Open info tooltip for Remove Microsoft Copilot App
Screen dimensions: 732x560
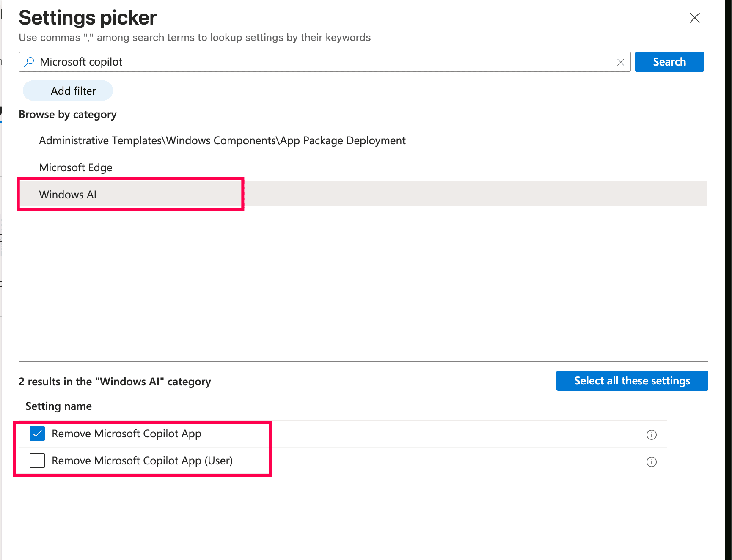click(652, 434)
